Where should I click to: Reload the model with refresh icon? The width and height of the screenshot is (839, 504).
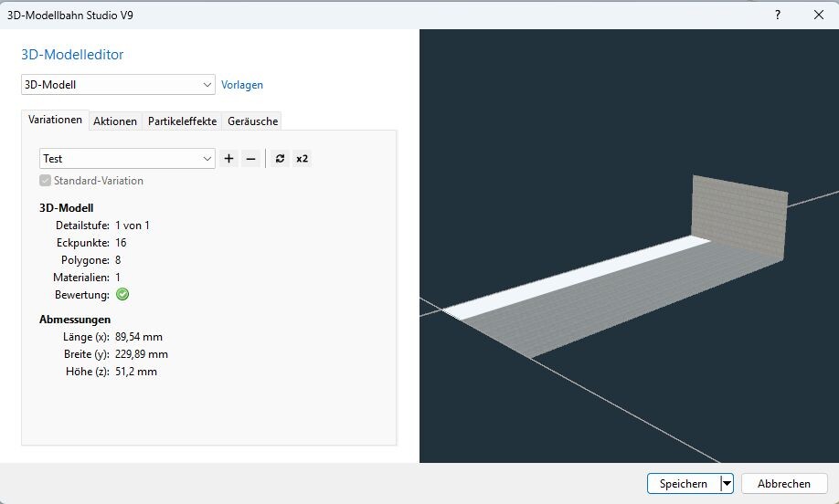(x=280, y=159)
